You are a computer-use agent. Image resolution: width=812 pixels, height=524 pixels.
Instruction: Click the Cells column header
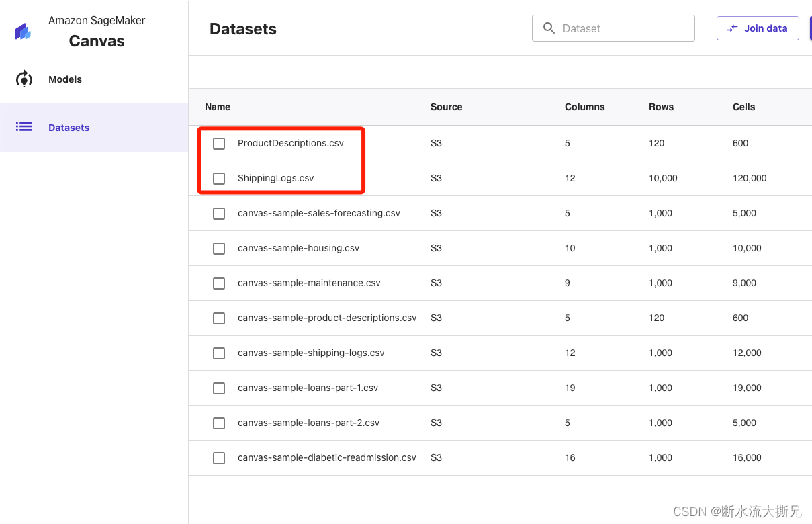point(744,107)
